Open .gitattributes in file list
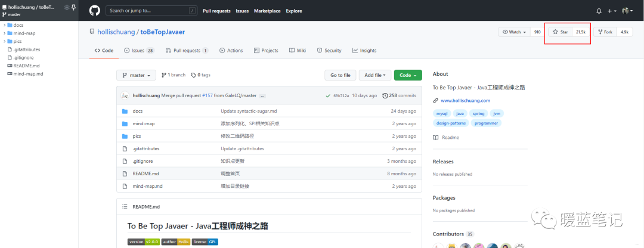 [x=146, y=148]
